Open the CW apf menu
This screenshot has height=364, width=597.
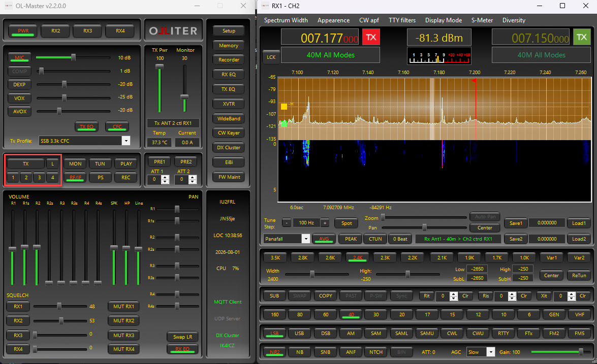point(369,20)
